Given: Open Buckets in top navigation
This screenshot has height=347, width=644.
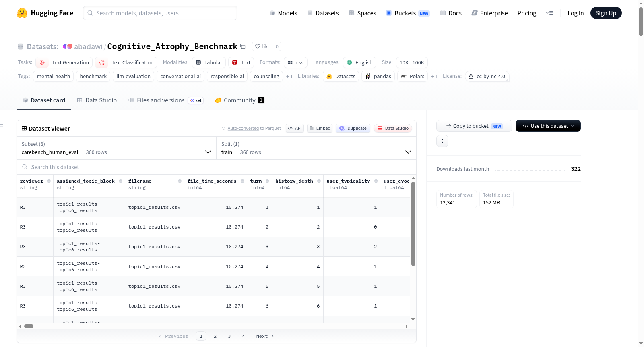Looking at the screenshot, I should (407, 13).
